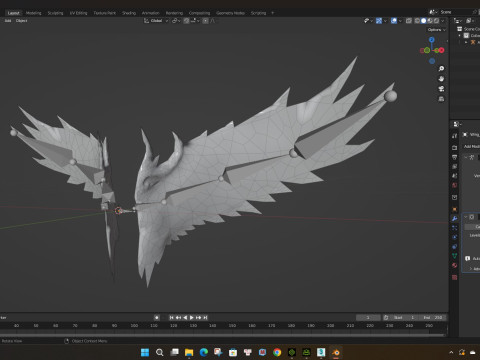Image resolution: width=480 pixels, height=360 pixels.
Task: Play the animation forward
Action: (192, 317)
